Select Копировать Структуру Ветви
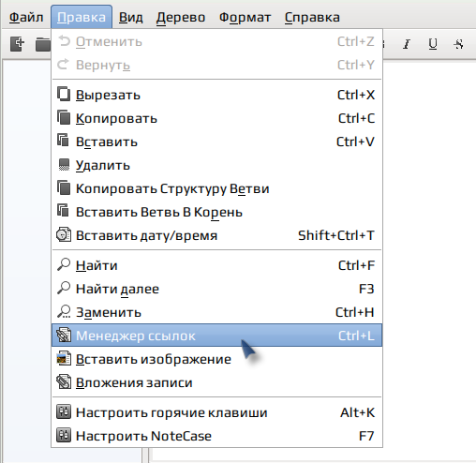The height and width of the screenshot is (463, 476). [216, 188]
